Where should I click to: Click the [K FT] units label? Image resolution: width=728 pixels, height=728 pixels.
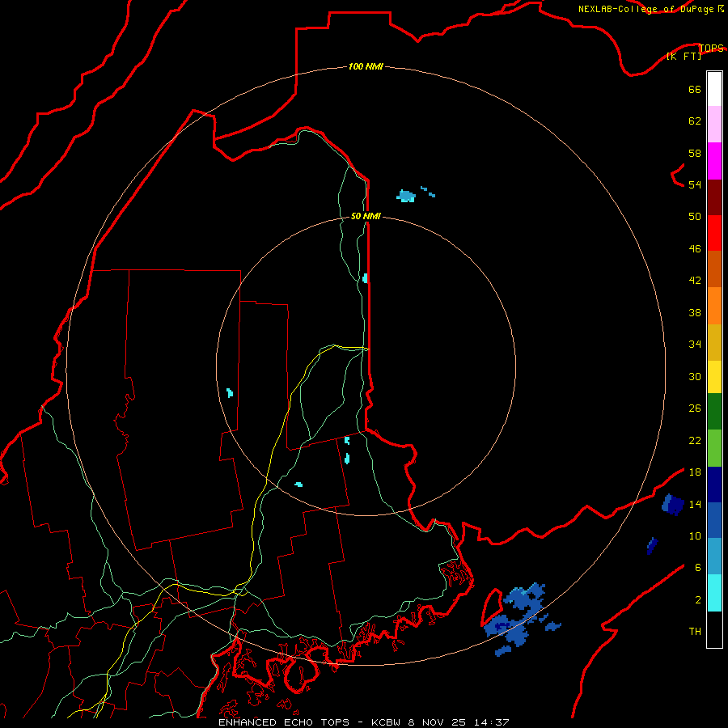[684, 56]
